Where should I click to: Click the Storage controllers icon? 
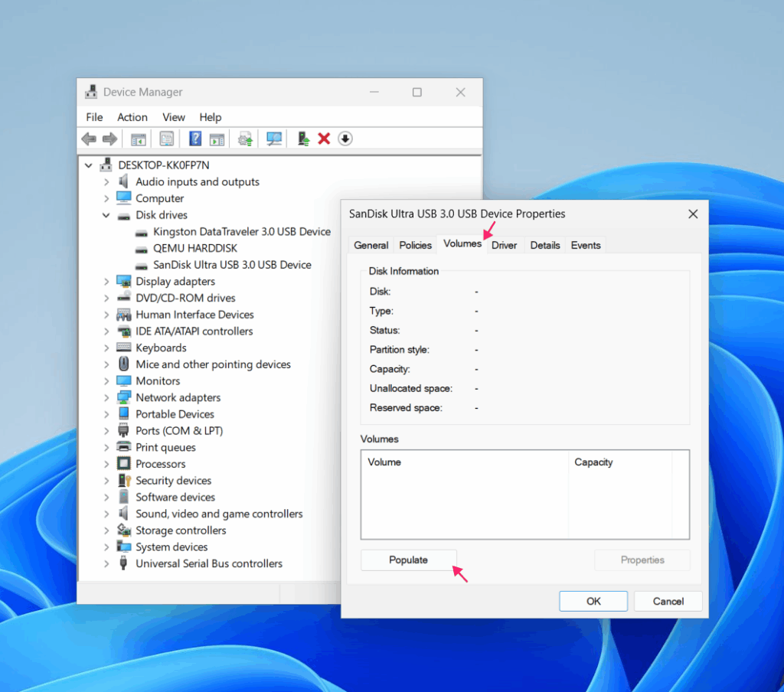[123, 530]
